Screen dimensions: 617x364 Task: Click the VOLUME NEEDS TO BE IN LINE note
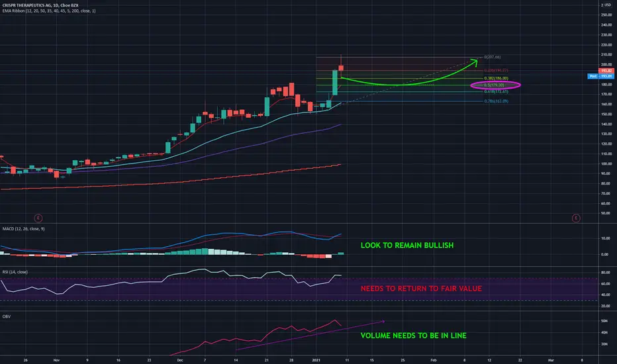pos(414,336)
